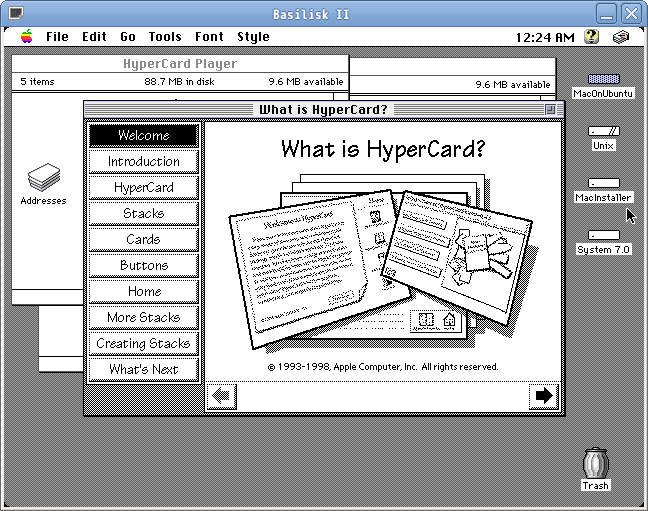Click the HyperCard Player window title
The height and width of the screenshot is (511, 648).
click(x=180, y=64)
